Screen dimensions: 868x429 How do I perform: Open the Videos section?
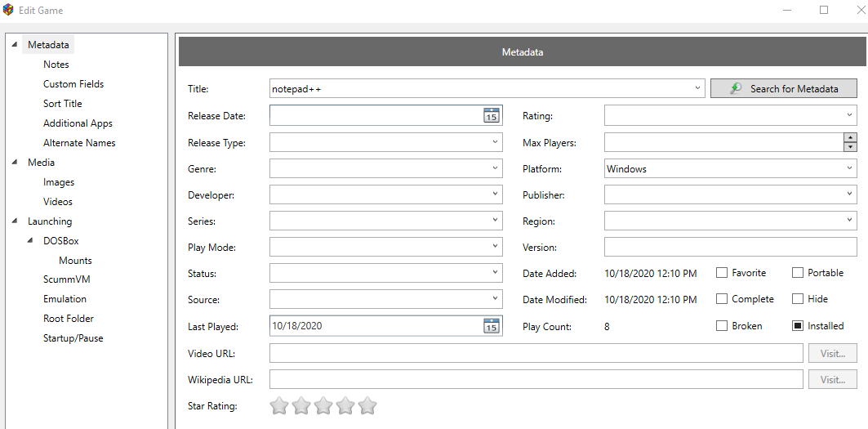(58, 202)
